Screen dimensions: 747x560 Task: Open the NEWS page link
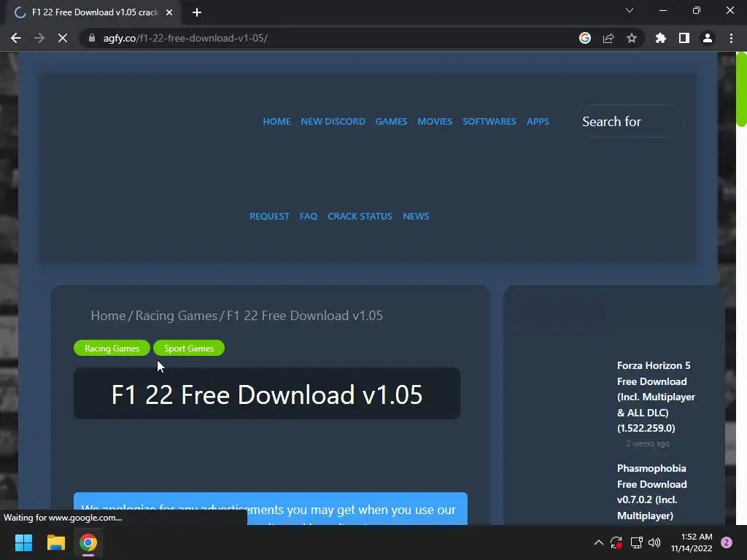[x=416, y=216]
